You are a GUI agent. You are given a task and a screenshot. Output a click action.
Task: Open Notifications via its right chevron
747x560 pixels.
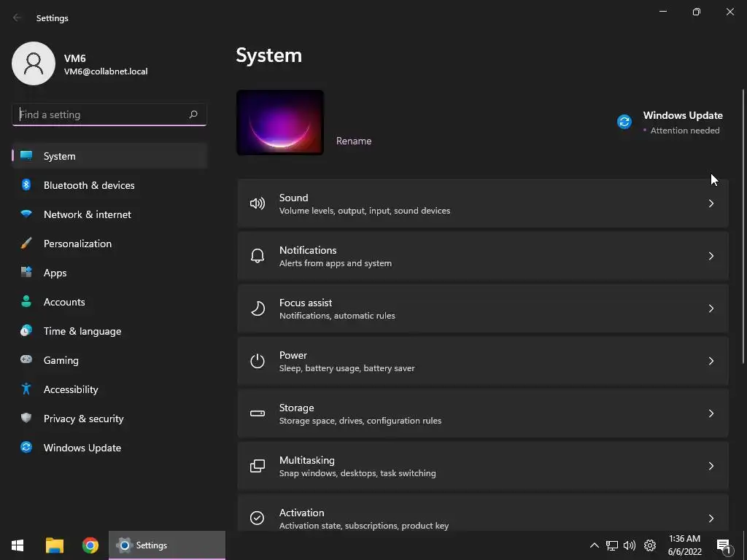(711, 256)
